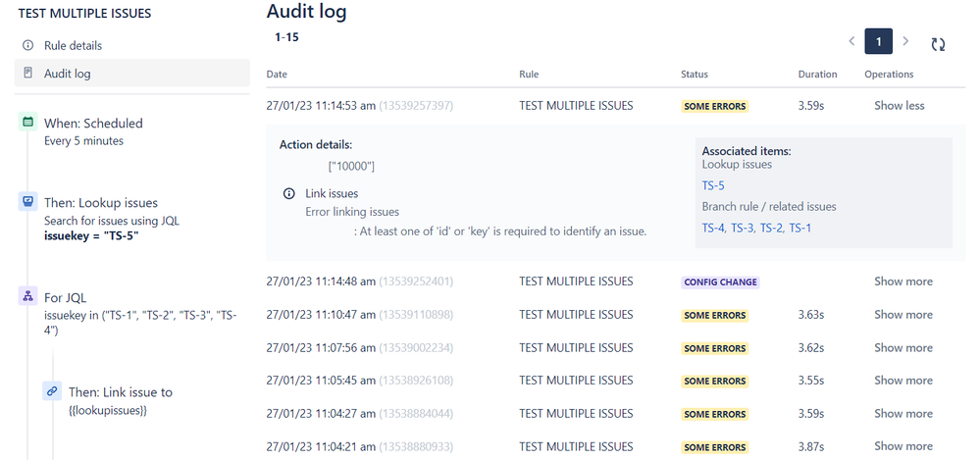Image resolution: width=980 pixels, height=460 pixels.
Task: Click the 3.87s duration value
Action: 811,446
